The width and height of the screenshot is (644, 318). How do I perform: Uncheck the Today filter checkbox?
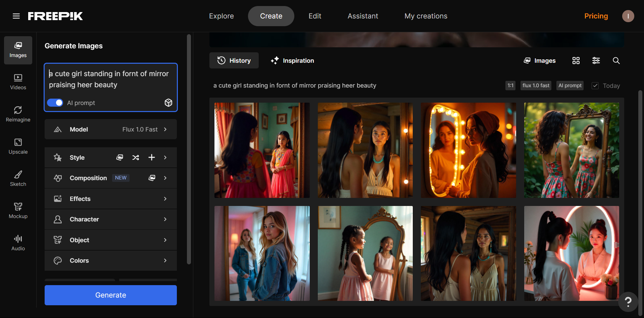(x=595, y=86)
